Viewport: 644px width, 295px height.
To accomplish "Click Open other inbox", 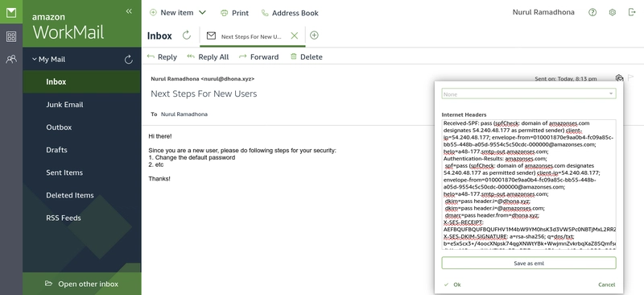I will [82, 284].
